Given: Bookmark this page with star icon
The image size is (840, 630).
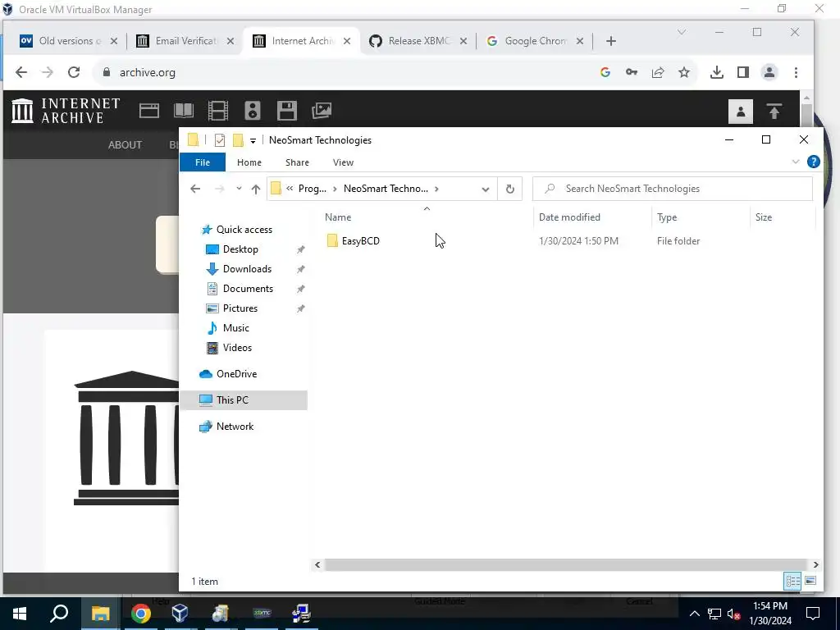Looking at the screenshot, I should 684,72.
